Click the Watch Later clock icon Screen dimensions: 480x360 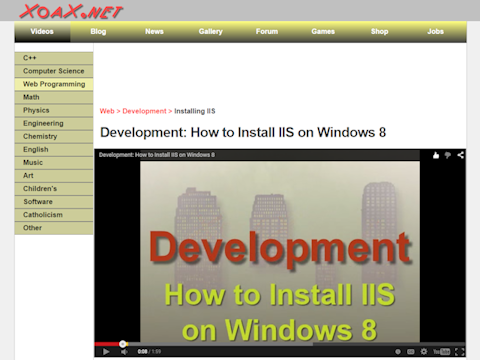point(398,351)
